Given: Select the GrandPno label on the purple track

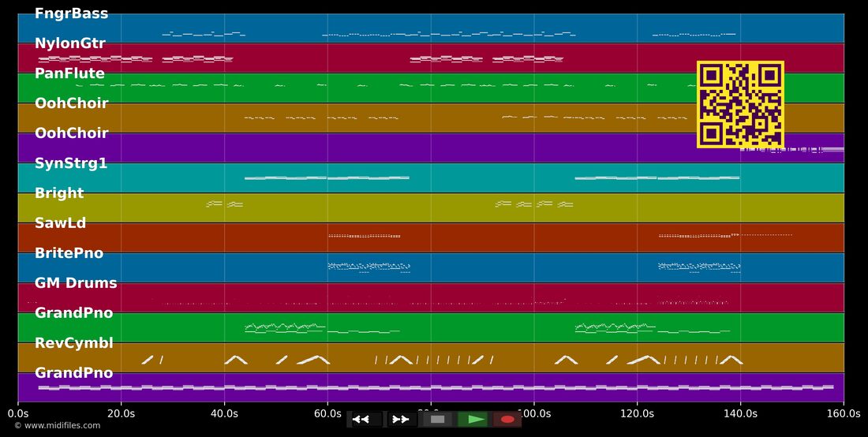Looking at the screenshot, I should (73, 373).
